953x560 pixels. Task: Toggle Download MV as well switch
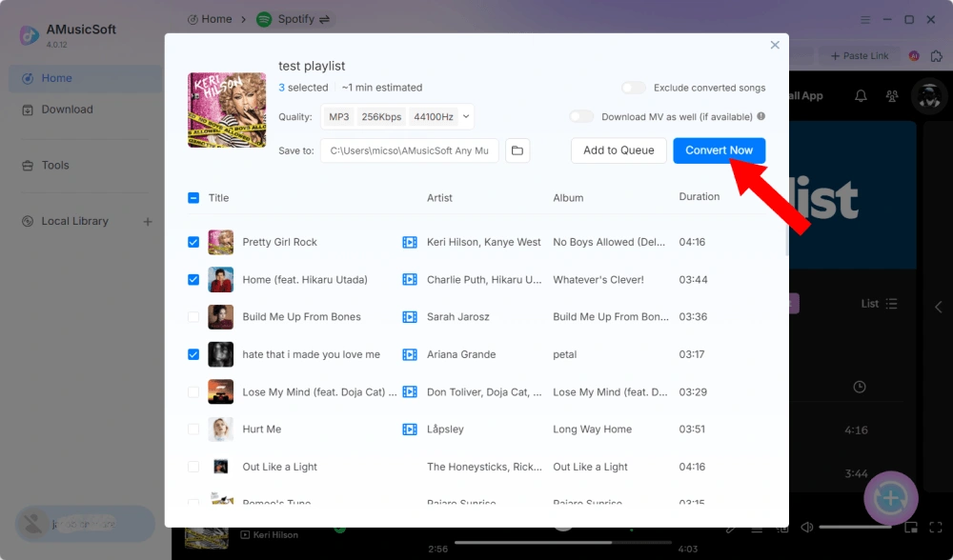[581, 116]
